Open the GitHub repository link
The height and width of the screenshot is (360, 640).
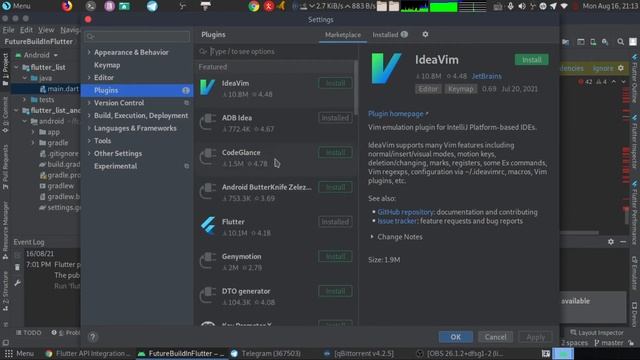(x=405, y=212)
